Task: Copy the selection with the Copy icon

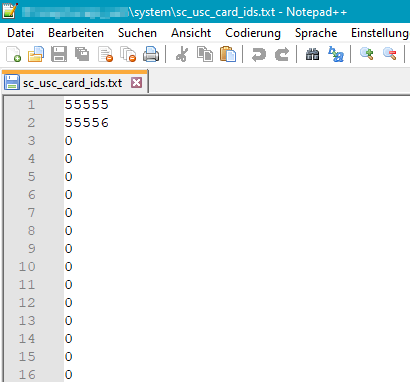Action: (x=205, y=54)
